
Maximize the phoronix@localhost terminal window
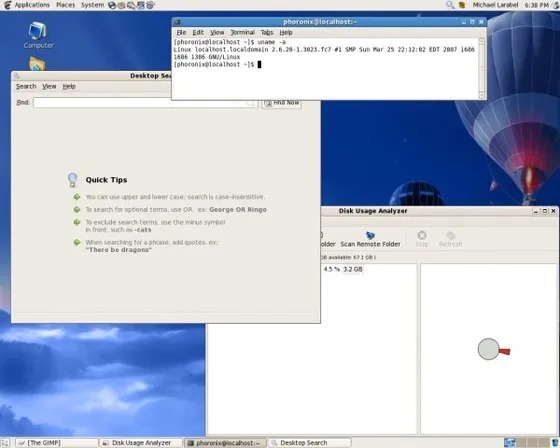click(x=472, y=22)
